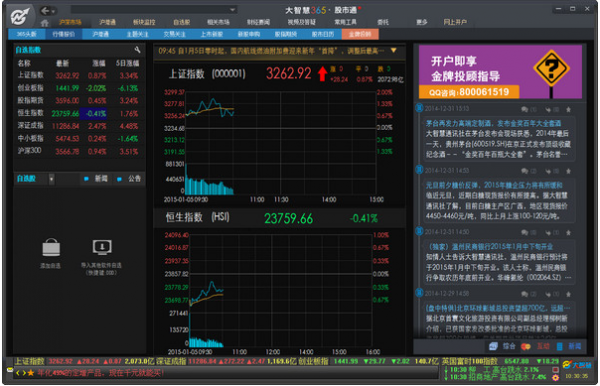Go back with the left arrow button
The width and height of the screenshot is (600, 386).
(x=45, y=11)
